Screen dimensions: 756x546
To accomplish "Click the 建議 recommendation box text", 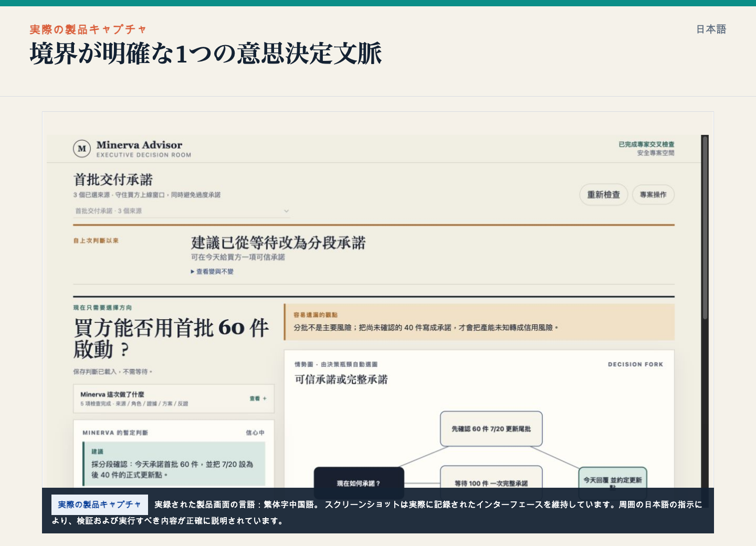I will coord(174,464).
